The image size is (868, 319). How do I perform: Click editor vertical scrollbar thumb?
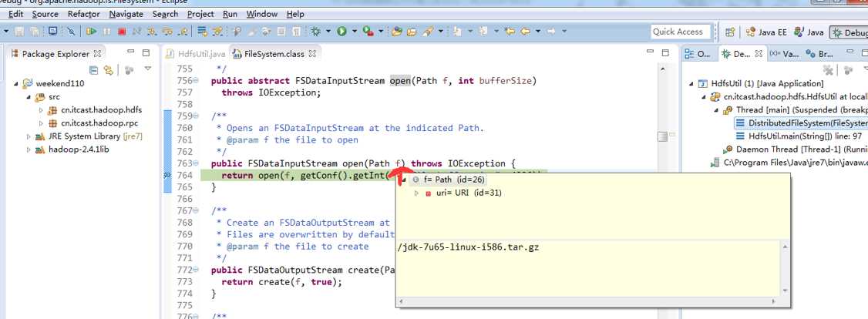pyautogui.click(x=662, y=136)
